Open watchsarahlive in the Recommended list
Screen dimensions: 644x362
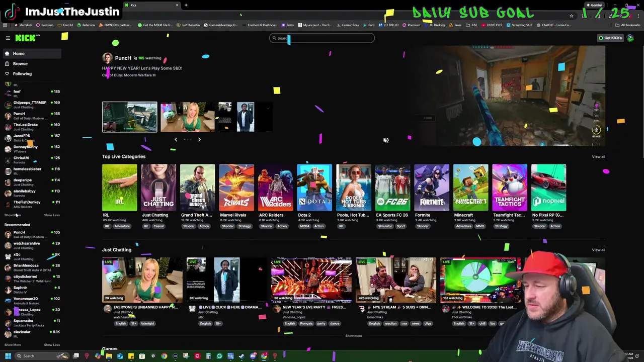click(x=31, y=245)
